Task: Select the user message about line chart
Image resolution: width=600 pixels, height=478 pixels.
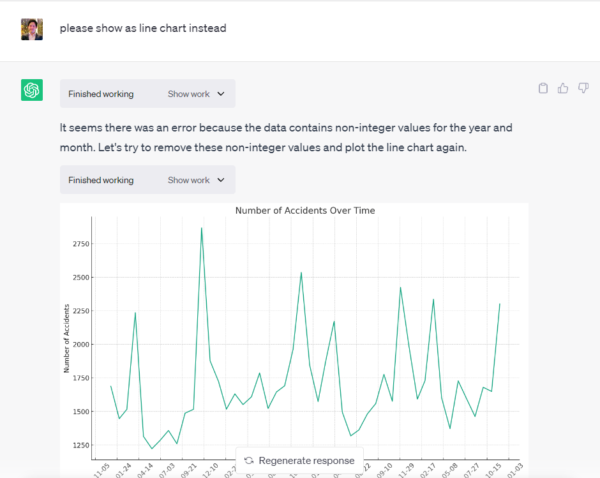Action: click(143, 28)
